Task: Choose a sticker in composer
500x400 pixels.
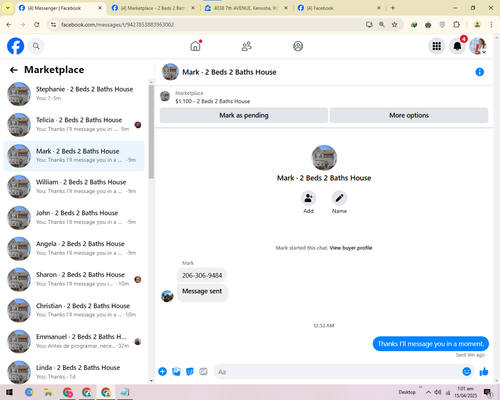Action: point(190,371)
